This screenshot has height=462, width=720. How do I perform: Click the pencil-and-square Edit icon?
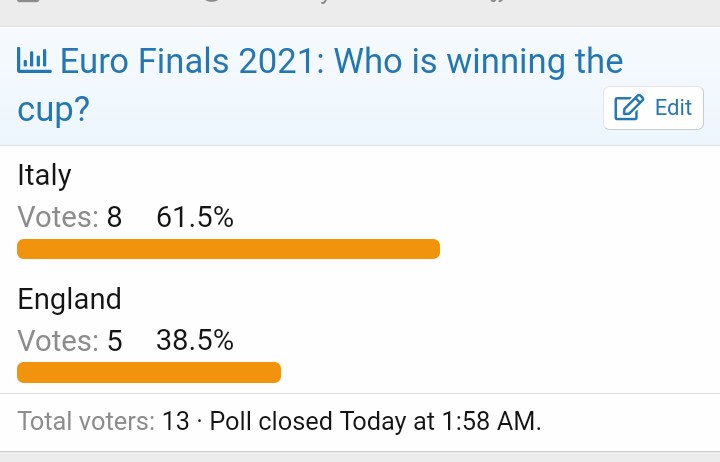click(x=629, y=107)
